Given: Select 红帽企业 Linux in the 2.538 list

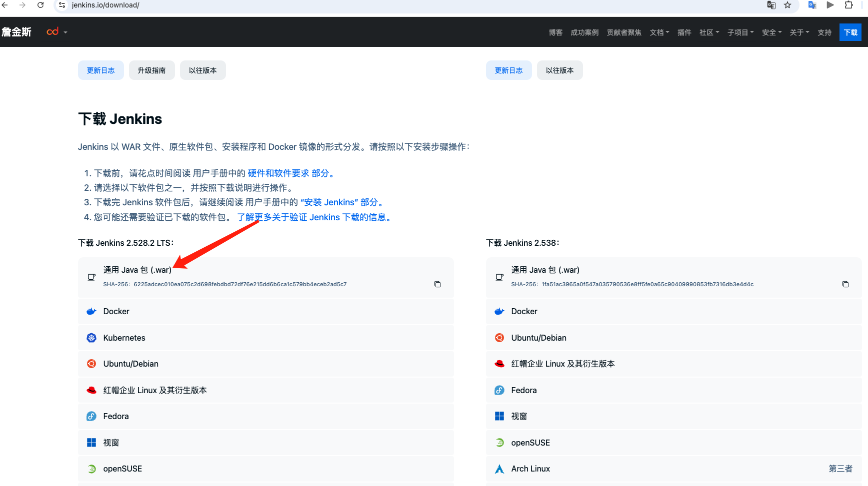Looking at the screenshot, I should [x=674, y=364].
